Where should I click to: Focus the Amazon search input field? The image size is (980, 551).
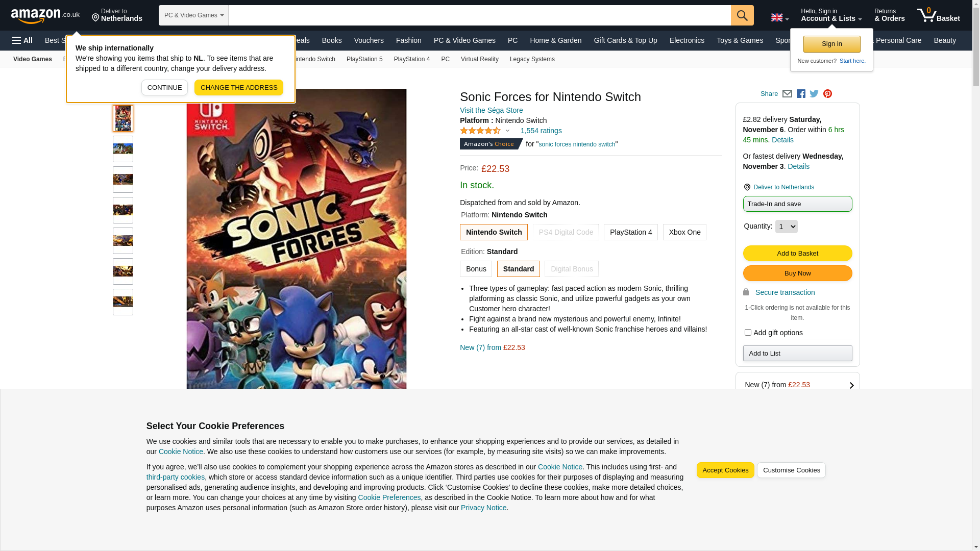pos(480,15)
